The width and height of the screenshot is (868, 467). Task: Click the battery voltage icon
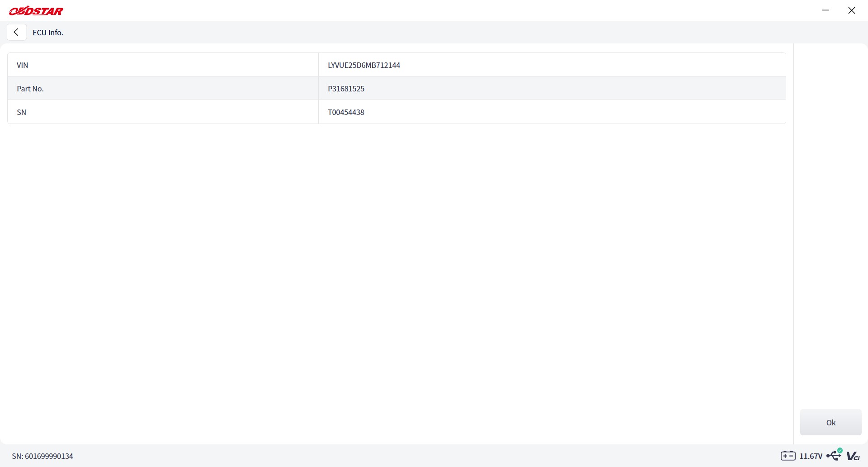[x=788, y=456]
